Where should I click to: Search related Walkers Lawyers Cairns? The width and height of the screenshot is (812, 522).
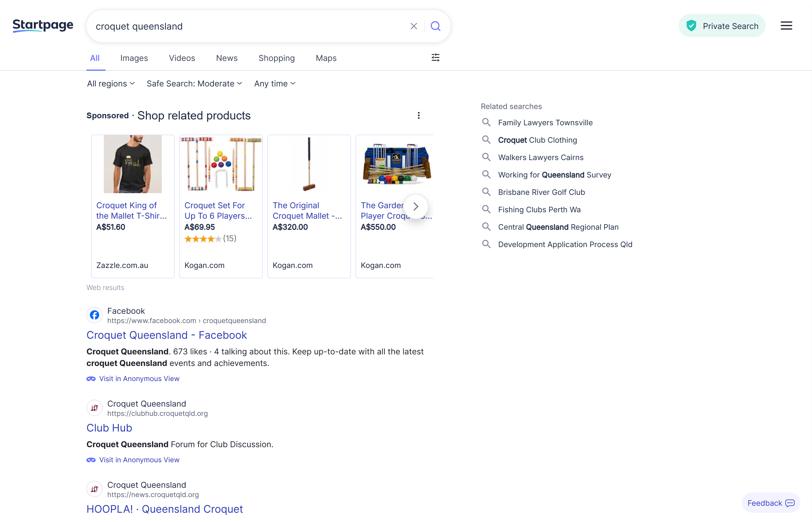click(541, 157)
